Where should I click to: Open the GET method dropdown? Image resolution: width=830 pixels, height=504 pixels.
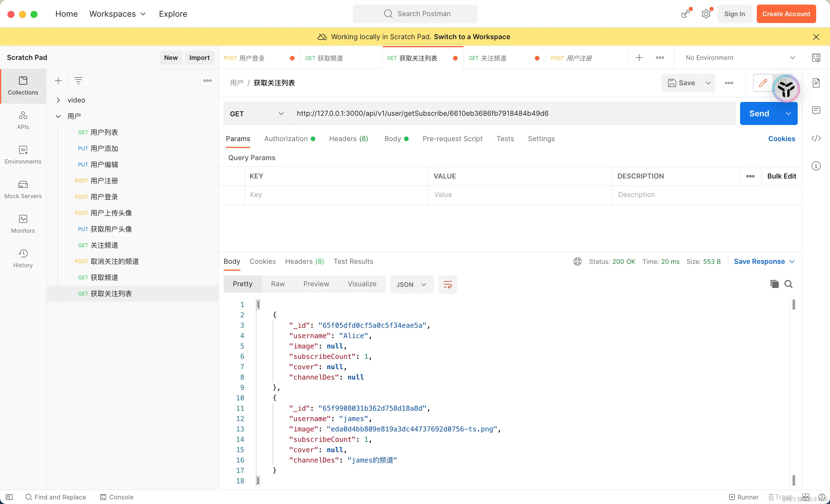257,114
